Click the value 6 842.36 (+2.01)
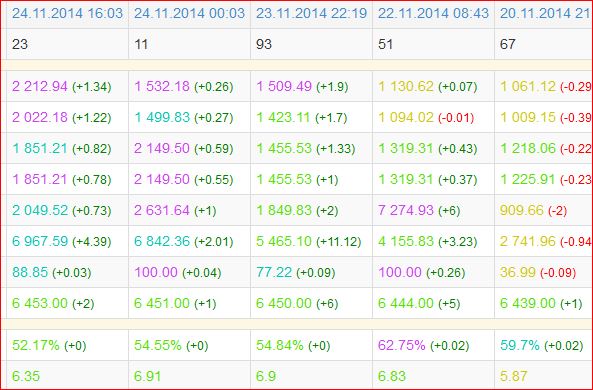 (184, 241)
